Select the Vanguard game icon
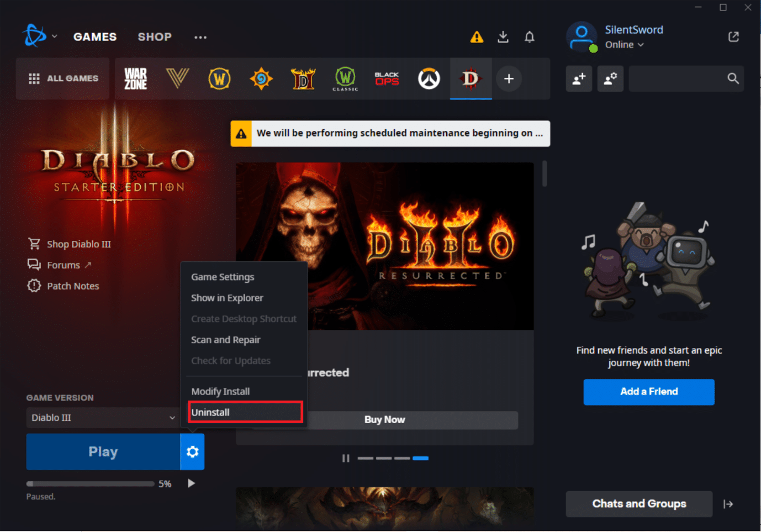 (x=177, y=78)
